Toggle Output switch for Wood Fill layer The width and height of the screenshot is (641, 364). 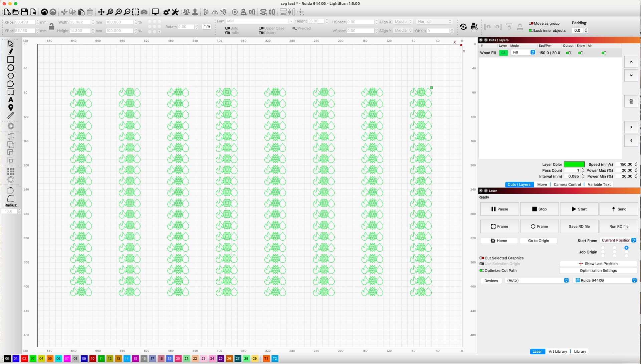[568, 53]
